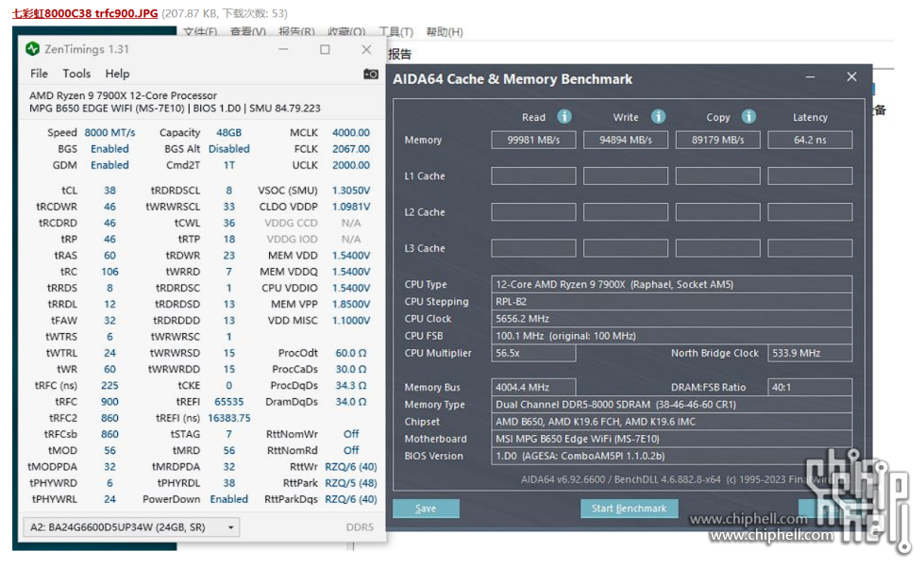The width and height of the screenshot is (924, 568).
Task: Click the DDR5 label in ZenTimings footer
Action: [360, 526]
